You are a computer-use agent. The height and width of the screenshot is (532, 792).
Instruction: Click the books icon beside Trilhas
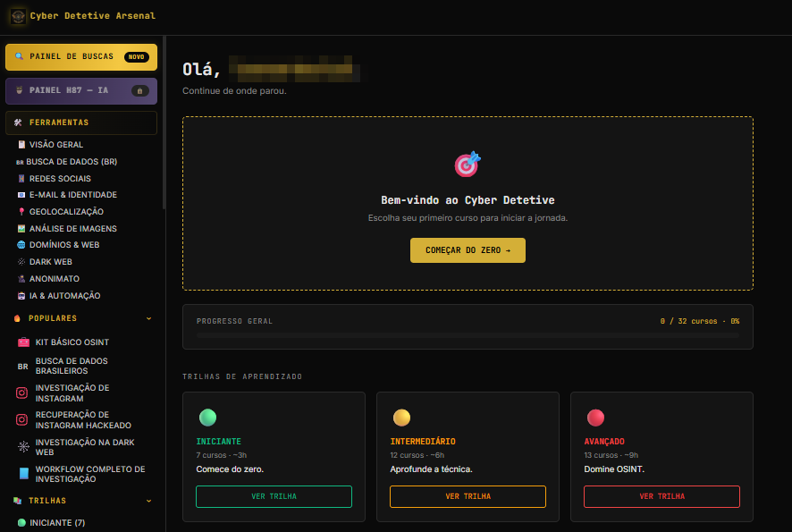tap(17, 500)
